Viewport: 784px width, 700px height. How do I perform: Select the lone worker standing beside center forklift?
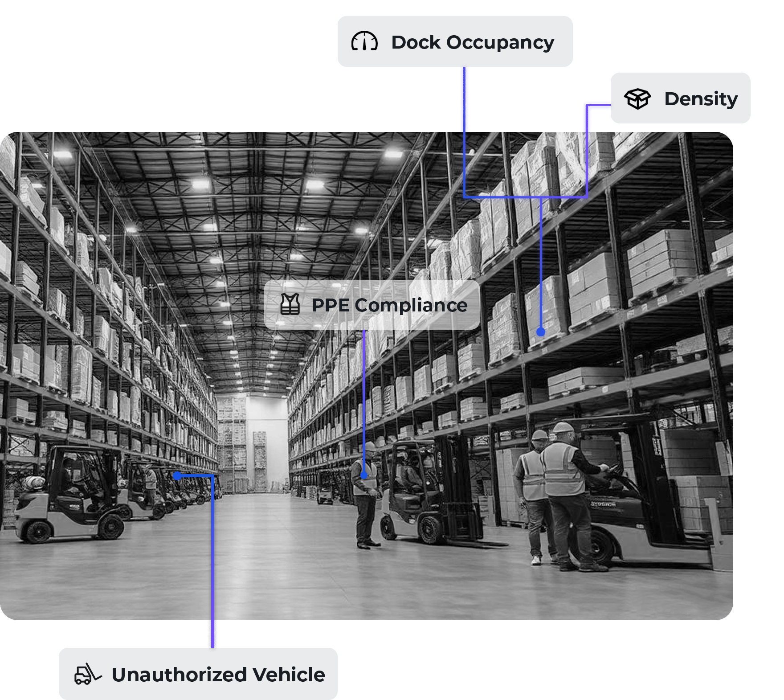click(x=366, y=504)
